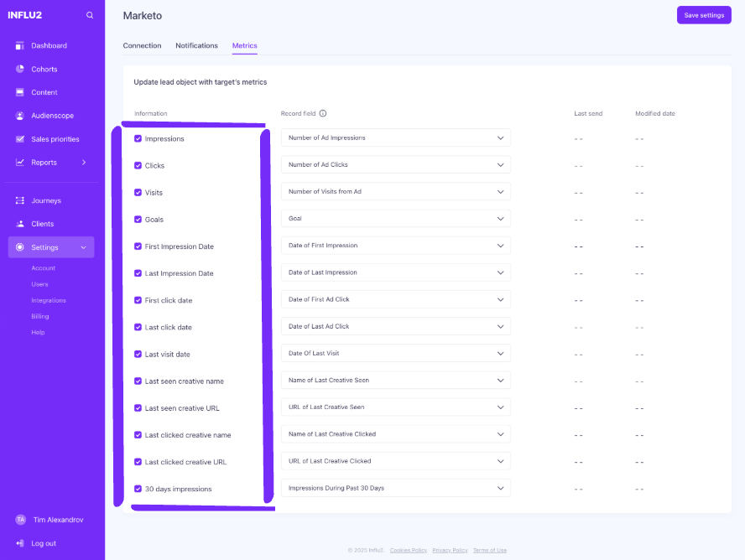Open the Terms of Use link
The height and width of the screenshot is (560, 745).
pyautogui.click(x=490, y=551)
